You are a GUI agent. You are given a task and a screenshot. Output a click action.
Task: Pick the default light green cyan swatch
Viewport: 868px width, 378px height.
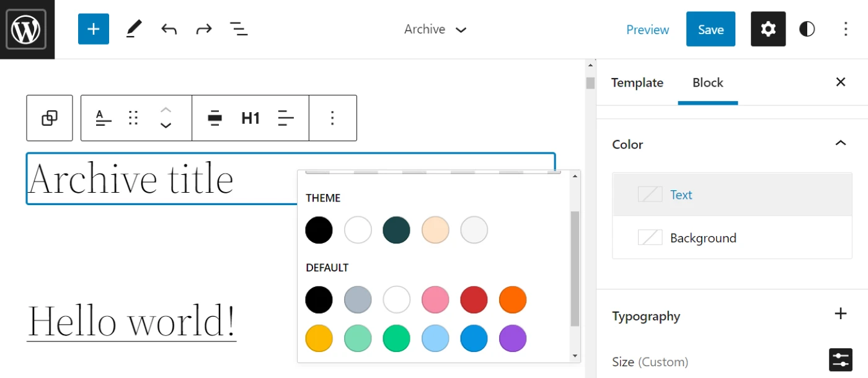tap(358, 339)
